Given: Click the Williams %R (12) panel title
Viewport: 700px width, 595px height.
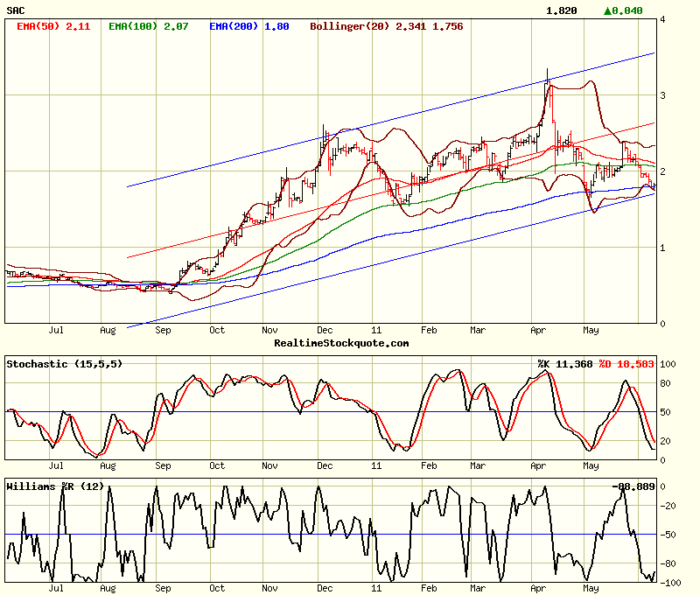Looking at the screenshot, I should [55, 486].
